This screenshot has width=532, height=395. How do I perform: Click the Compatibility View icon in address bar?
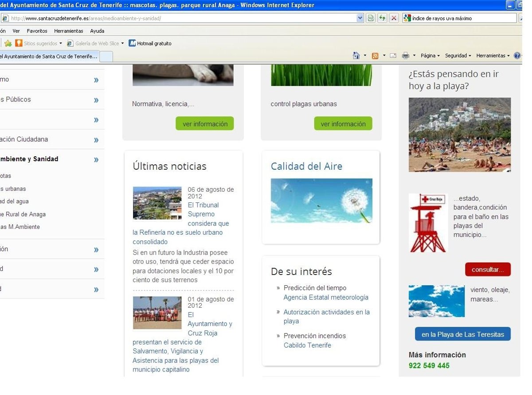pos(371,18)
